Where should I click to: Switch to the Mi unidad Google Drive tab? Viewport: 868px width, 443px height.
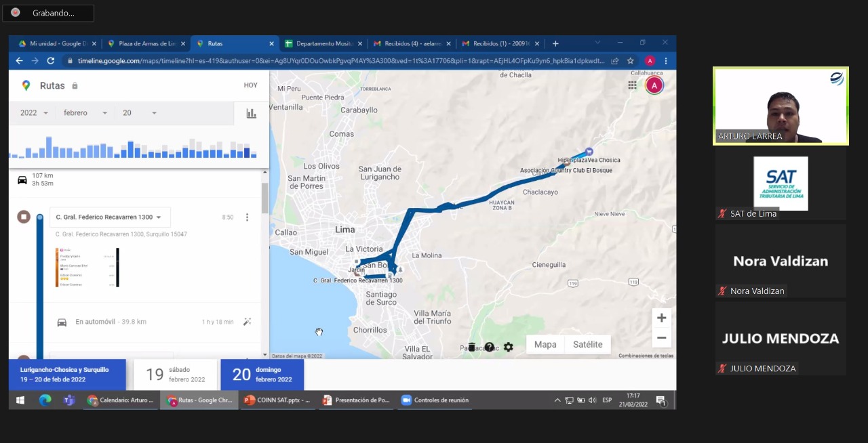pyautogui.click(x=58, y=43)
